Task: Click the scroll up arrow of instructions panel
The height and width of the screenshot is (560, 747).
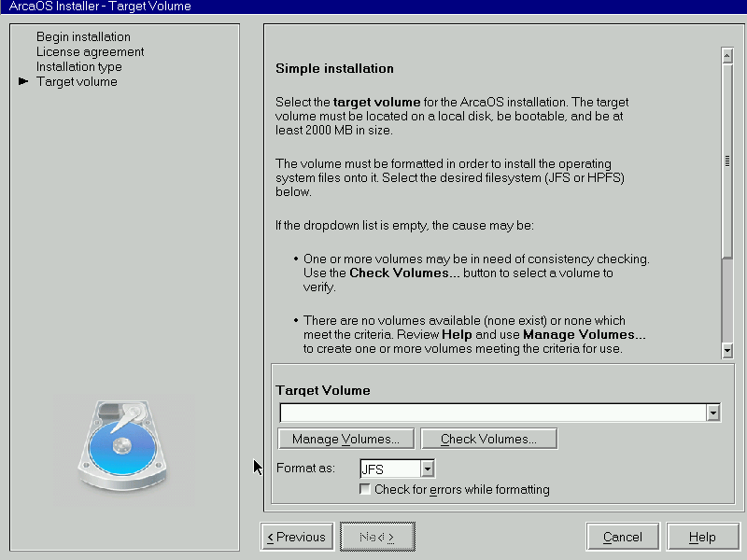Action: pyautogui.click(x=727, y=56)
